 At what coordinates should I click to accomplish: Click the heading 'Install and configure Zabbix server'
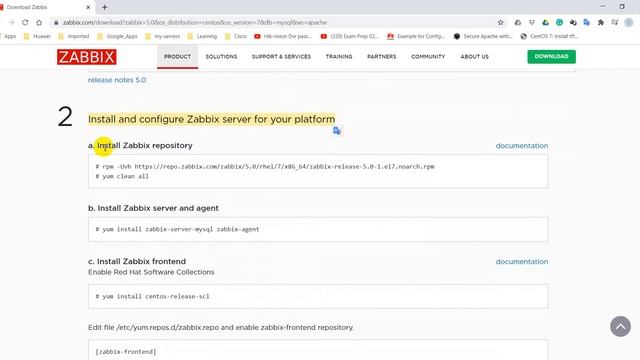(211, 119)
